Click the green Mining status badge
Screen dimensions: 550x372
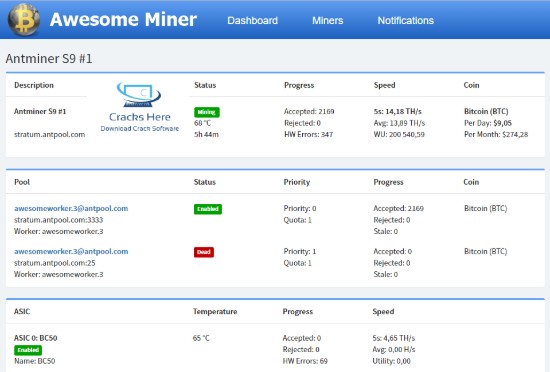click(207, 112)
